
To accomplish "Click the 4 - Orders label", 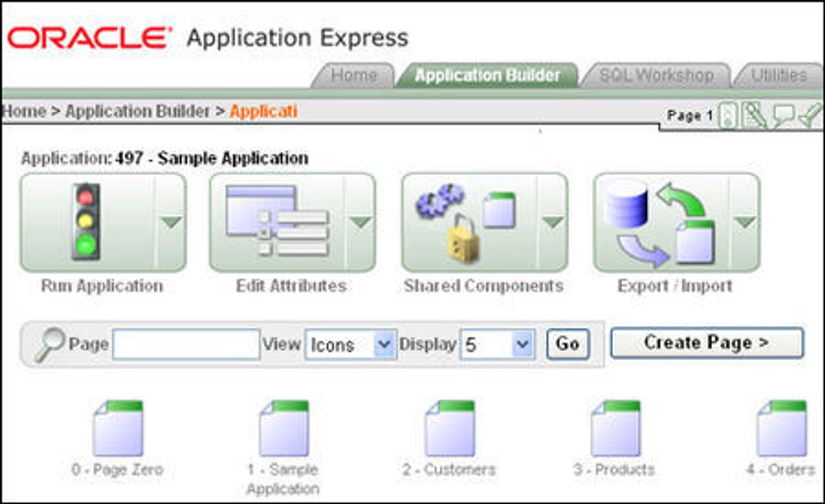I will [x=781, y=469].
